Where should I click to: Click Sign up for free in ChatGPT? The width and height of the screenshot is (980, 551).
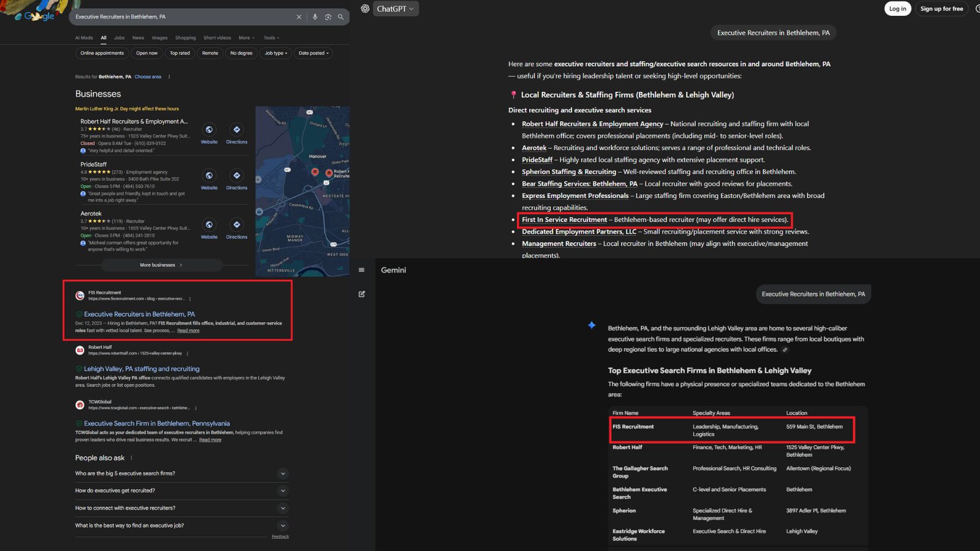941,9
